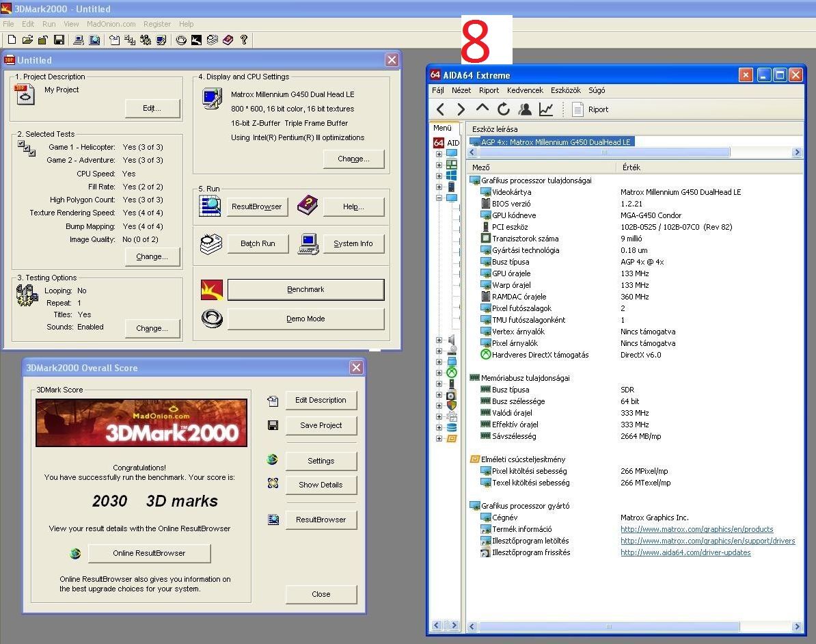Click AIDA64 graph chart toolbar icon
816x644 pixels.
546,109
